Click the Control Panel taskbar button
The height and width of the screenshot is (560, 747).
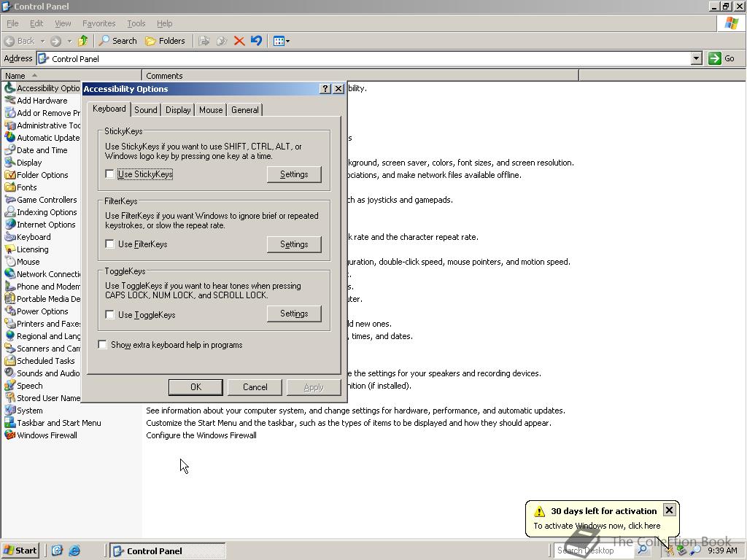(168, 551)
